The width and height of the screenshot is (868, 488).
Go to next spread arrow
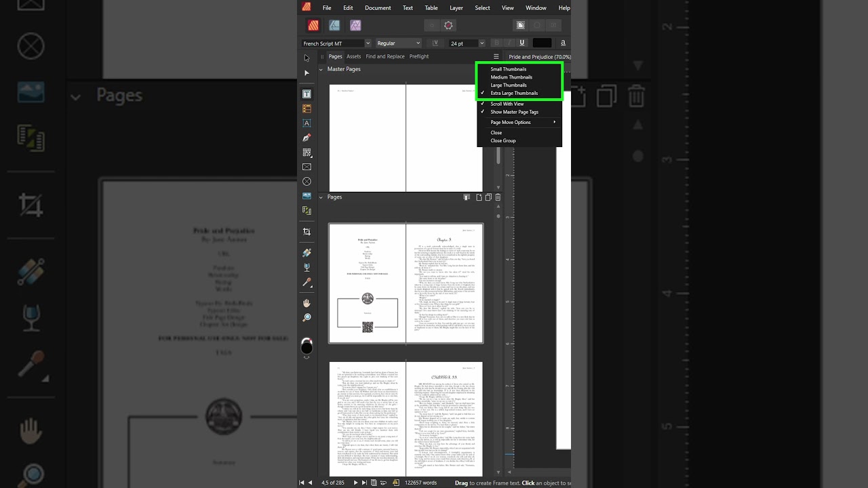coord(355,483)
